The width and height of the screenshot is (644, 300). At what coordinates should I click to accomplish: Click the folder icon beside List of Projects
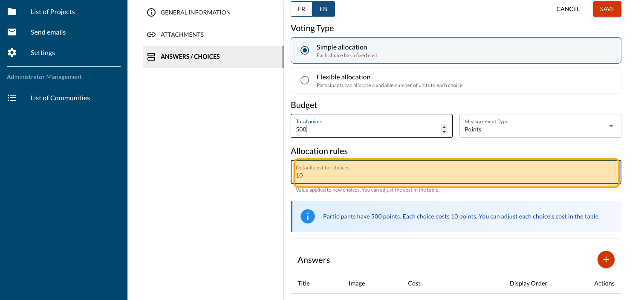click(x=12, y=12)
